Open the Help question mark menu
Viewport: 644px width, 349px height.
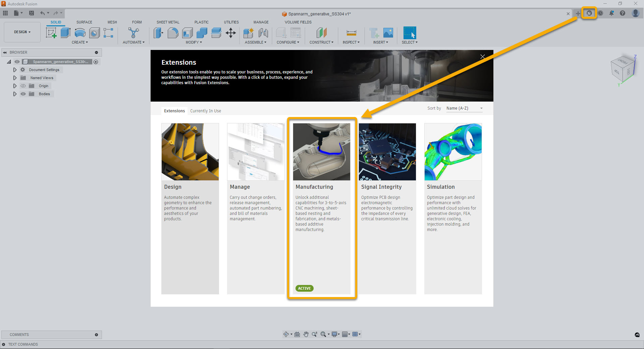coord(623,13)
